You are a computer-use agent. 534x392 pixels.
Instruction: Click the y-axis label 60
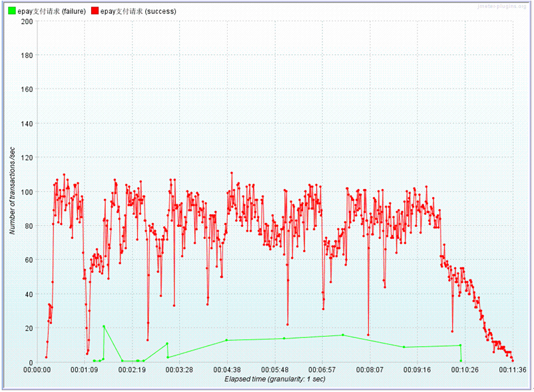coord(29,260)
